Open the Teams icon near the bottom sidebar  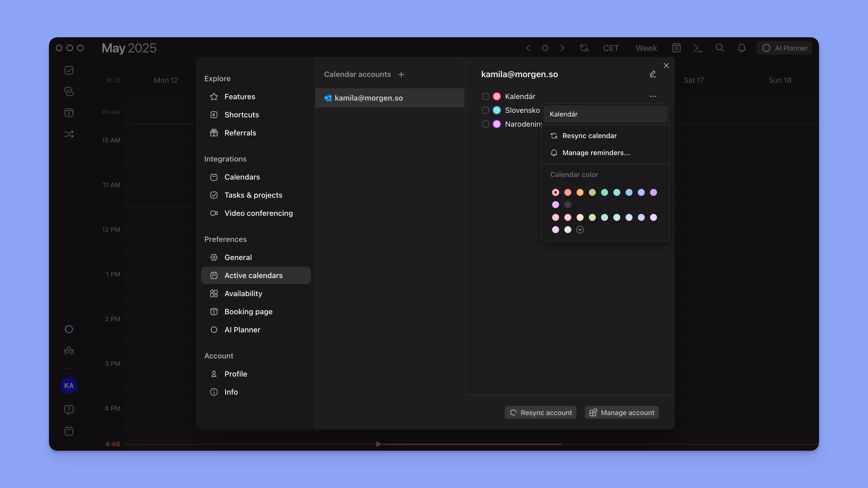(x=69, y=350)
